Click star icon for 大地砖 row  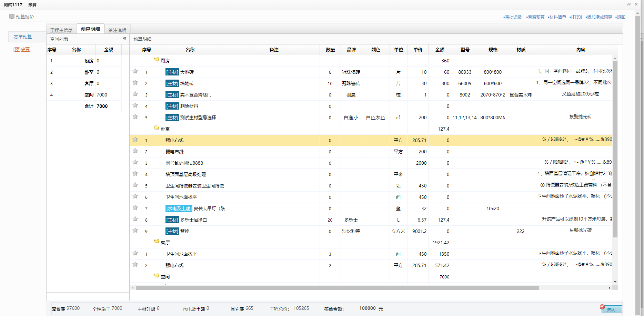click(x=135, y=71)
